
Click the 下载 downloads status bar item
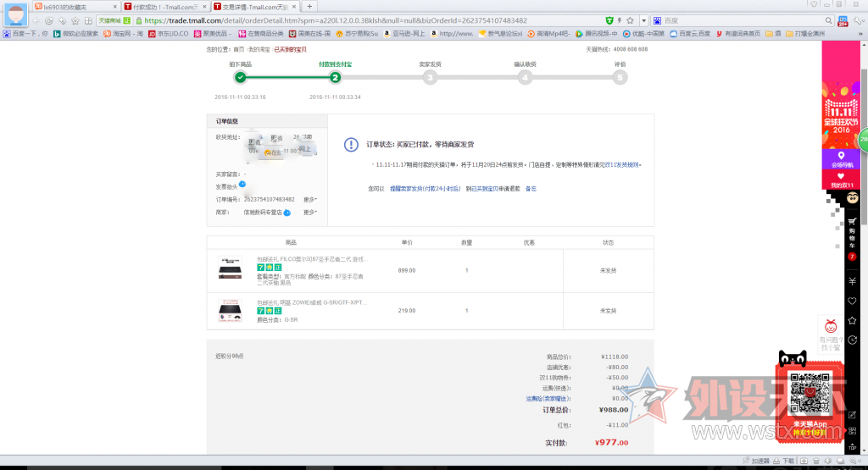click(x=784, y=461)
